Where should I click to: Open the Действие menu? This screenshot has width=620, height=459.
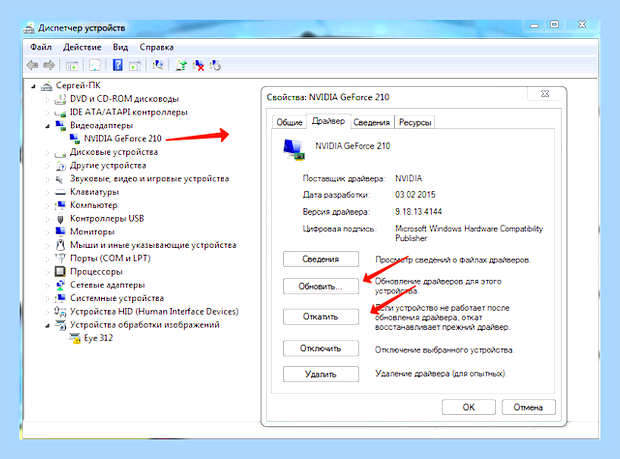click(82, 47)
